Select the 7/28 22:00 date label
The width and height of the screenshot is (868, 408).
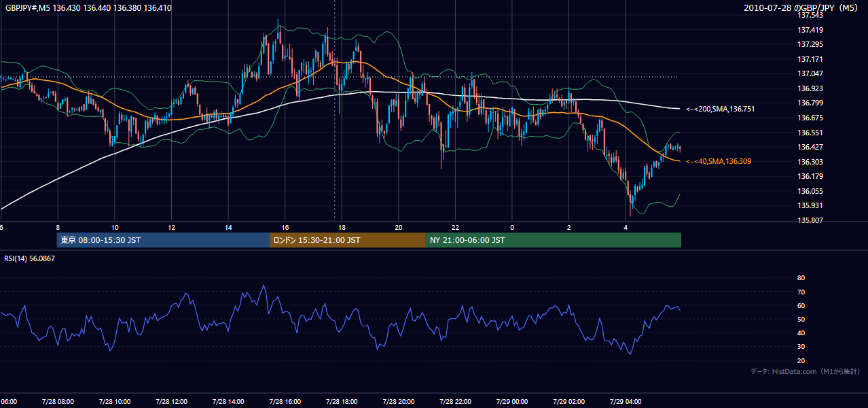pyautogui.click(x=455, y=401)
